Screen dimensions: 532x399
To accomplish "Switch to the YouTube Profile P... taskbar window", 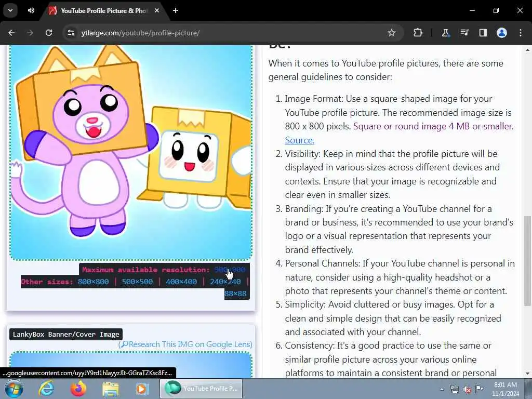I will 201,389.
